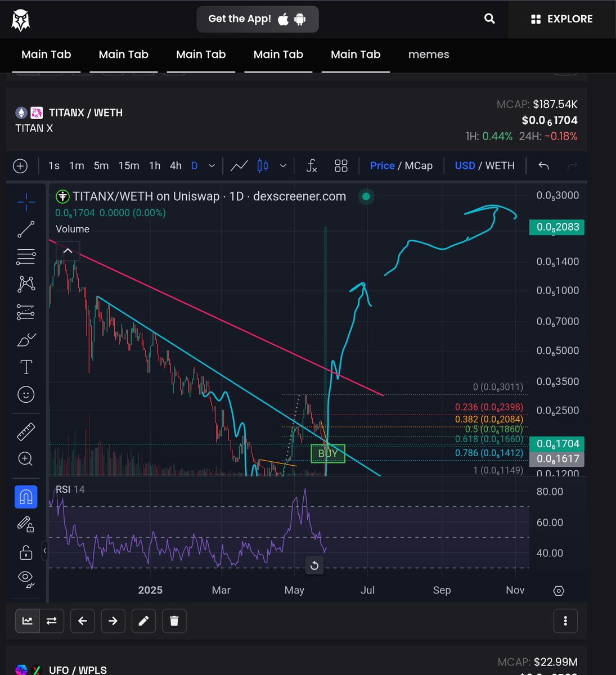
Task: Open the timeframe dropdown next to D
Action: tap(212, 165)
